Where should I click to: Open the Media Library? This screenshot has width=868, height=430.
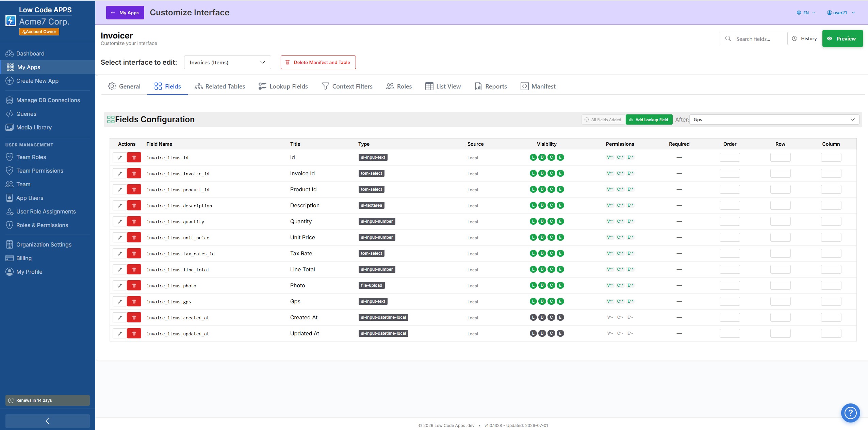tap(48, 127)
